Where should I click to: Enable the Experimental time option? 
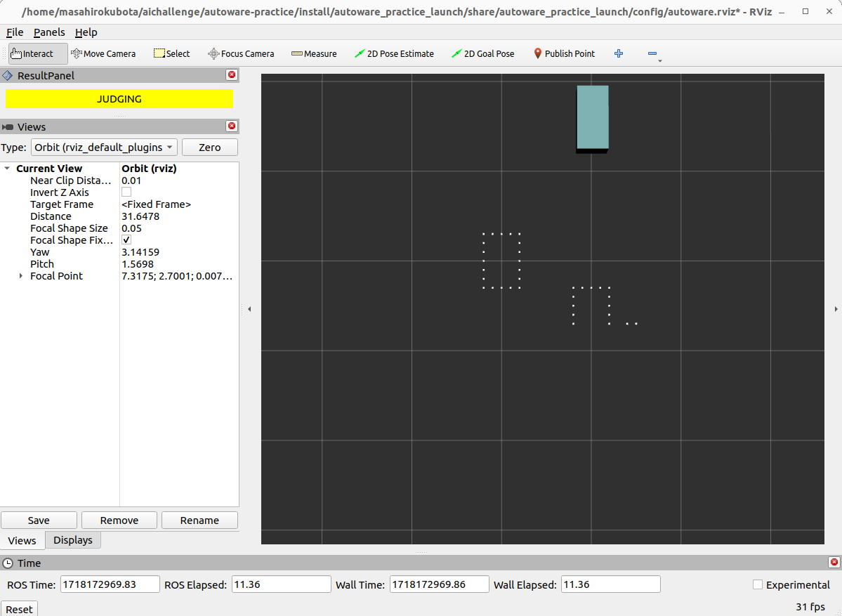[x=757, y=584]
